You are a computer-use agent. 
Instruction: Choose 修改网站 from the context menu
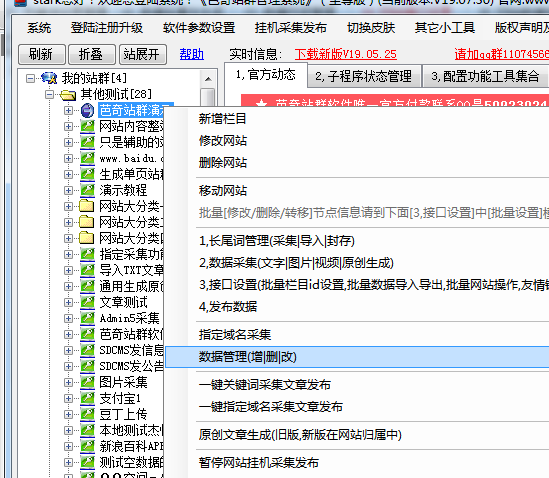tap(223, 141)
